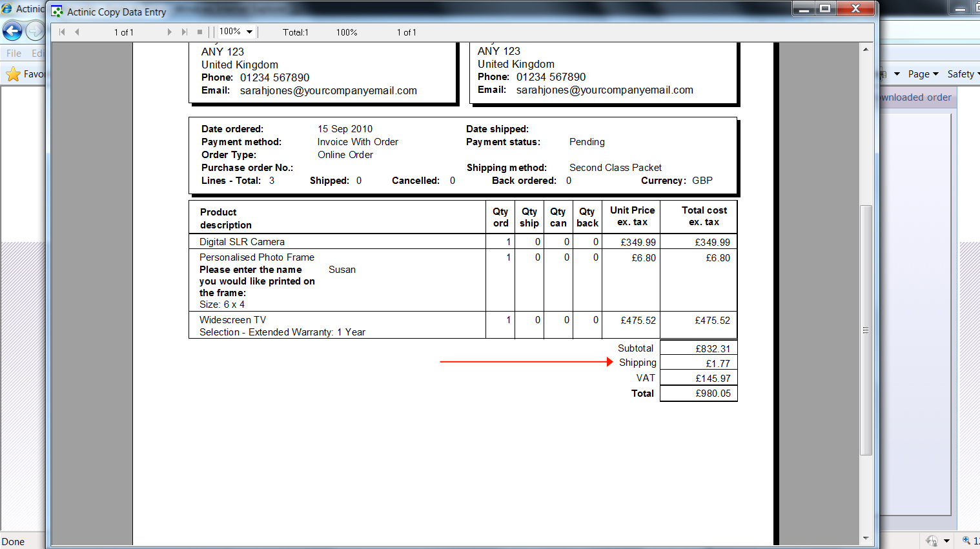Click the Favorites star icon
This screenshot has height=549, width=980.
tap(13, 74)
